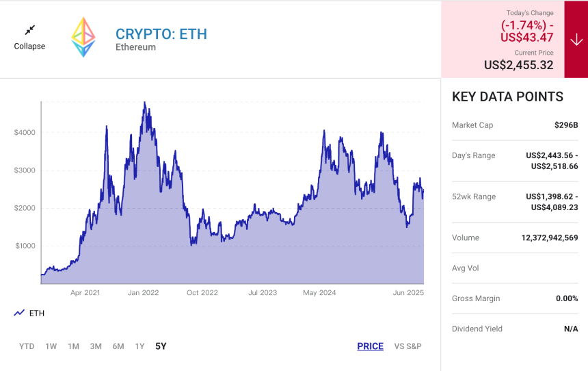
Task: Select the YTD time range
Action: (x=27, y=346)
